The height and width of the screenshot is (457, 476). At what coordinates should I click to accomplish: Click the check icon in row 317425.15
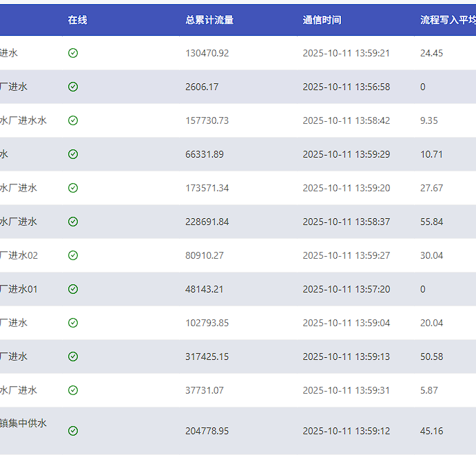click(73, 357)
